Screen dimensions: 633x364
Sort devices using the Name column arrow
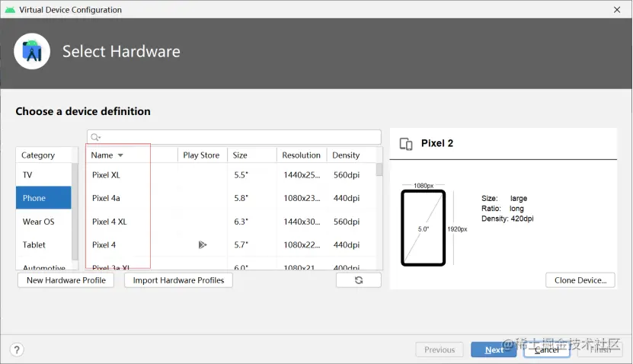coord(120,155)
